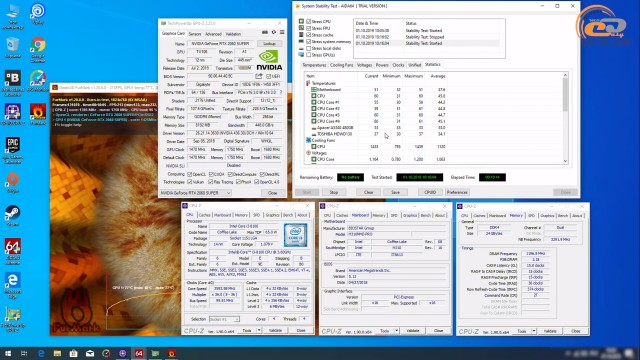Open the Socket Selection dropdown in CPU-Z
This screenshot has width=640, height=360.
[224, 319]
